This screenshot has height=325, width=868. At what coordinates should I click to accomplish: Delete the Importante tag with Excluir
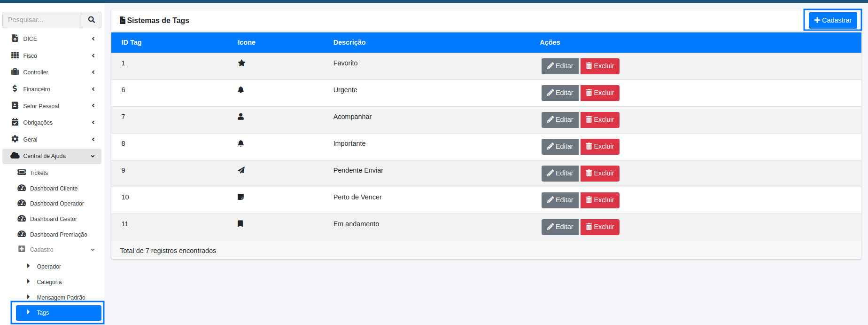pyautogui.click(x=599, y=147)
